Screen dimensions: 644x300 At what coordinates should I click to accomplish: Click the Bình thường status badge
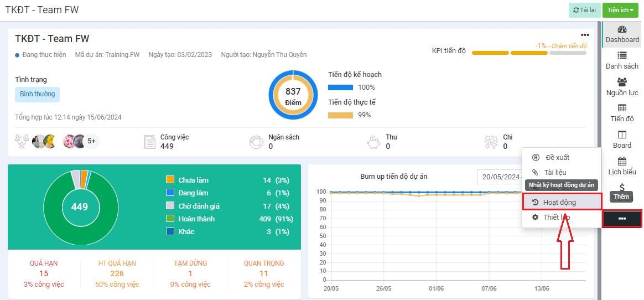(x=37, y=94)
